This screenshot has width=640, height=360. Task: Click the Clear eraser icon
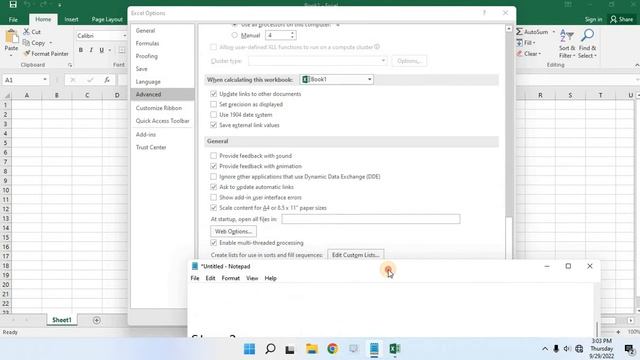(x=520, y=53)
